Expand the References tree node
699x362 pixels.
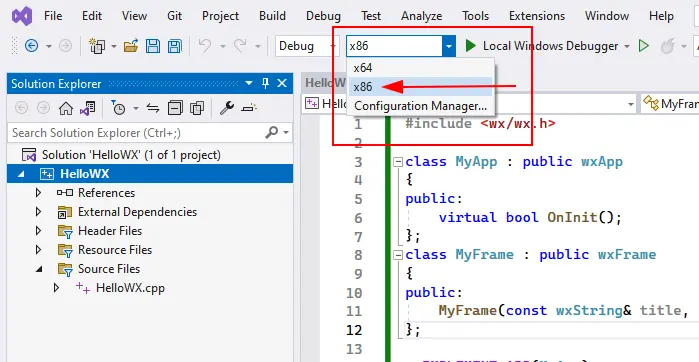(38, 193)
